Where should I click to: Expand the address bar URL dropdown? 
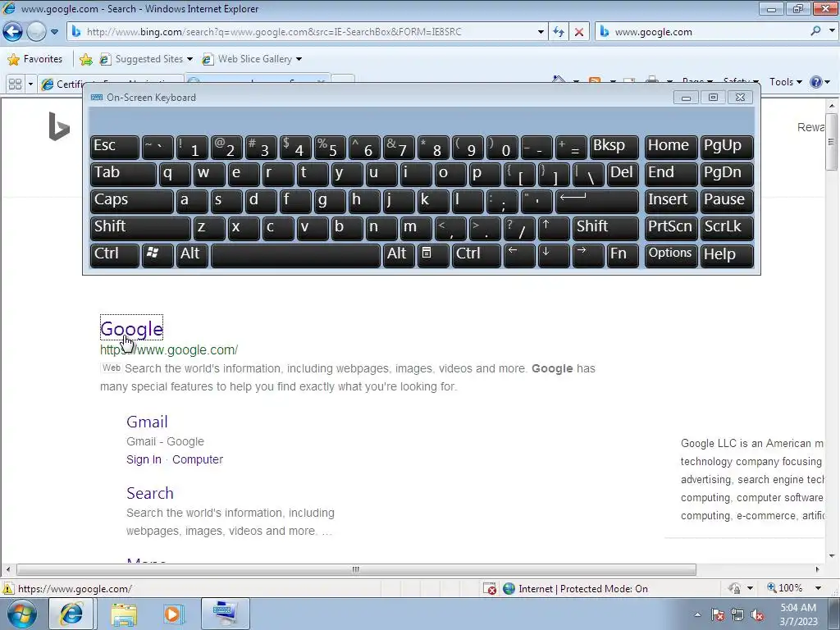(x=541, y=32)
